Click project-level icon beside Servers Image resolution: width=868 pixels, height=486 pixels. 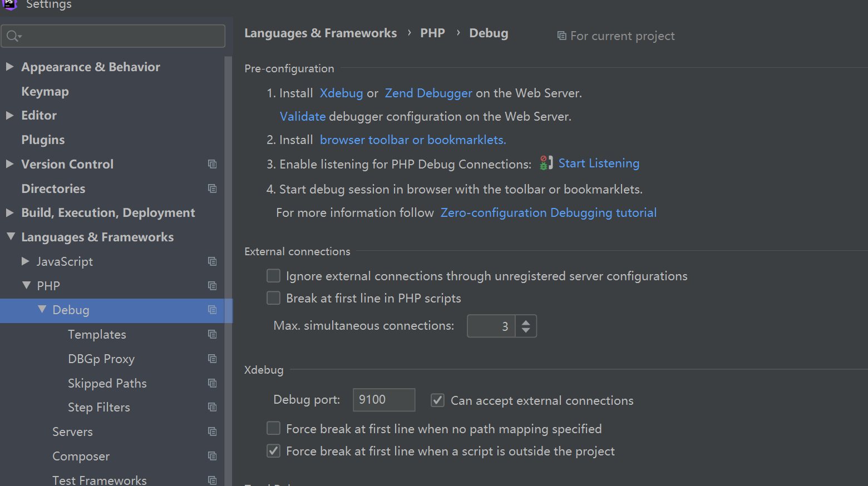tap(212, 432)
